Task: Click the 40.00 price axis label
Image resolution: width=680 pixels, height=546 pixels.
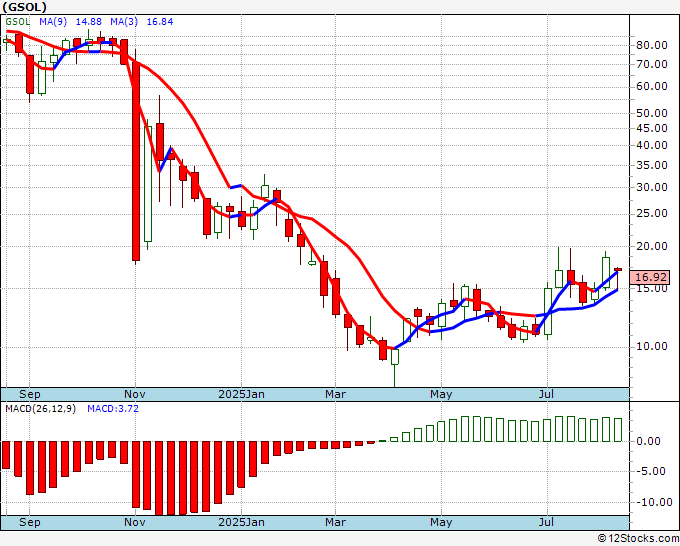Action: [651, 146]
